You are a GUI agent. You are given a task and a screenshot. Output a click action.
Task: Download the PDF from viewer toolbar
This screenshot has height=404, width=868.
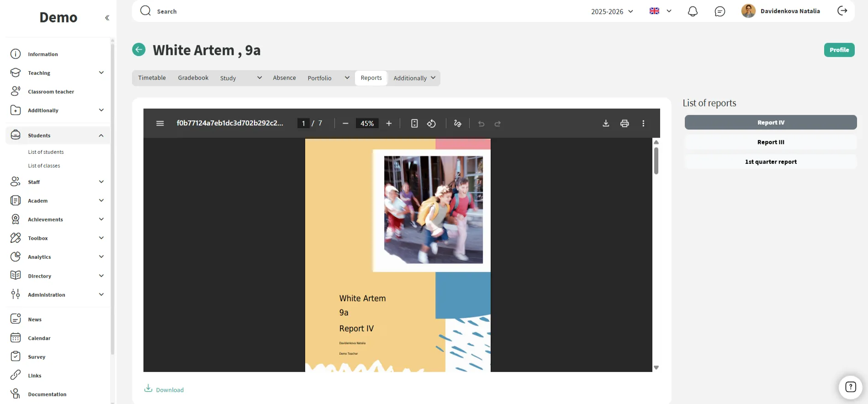pyautogui.click(x=606, y=123)
